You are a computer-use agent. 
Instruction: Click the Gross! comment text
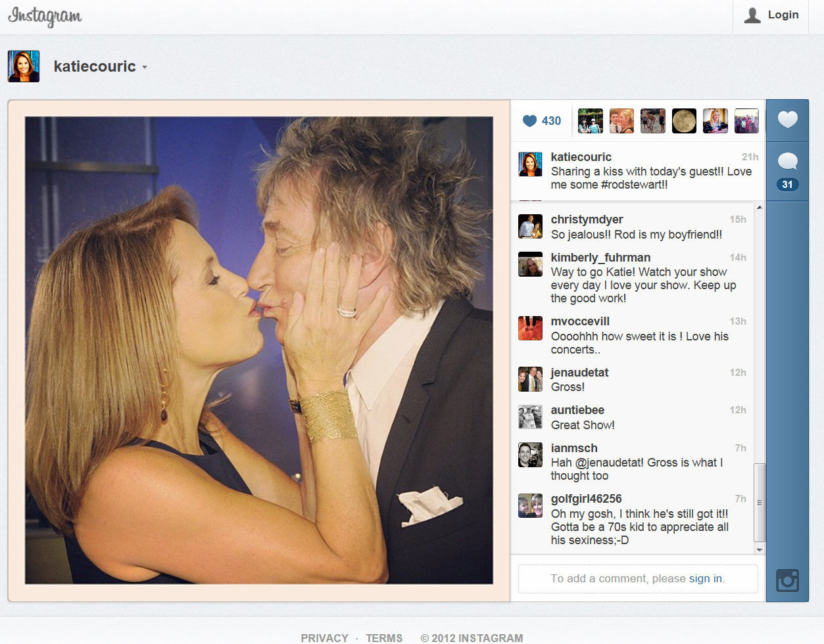[568, 387]
